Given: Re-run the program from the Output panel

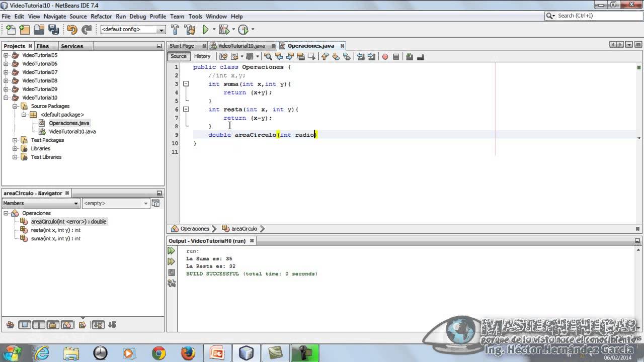Looking at the screenshot, I should 171,250.
